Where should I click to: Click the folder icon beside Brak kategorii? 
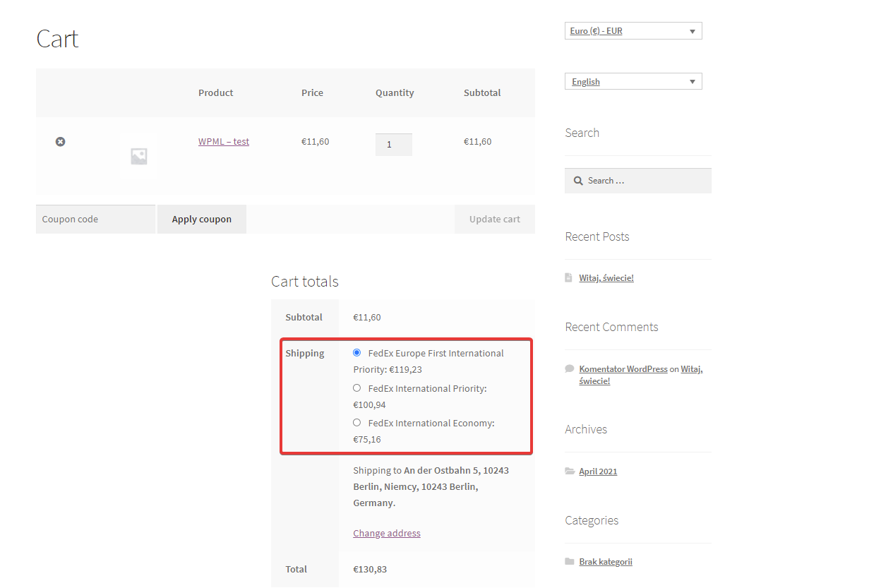(570, 561)
